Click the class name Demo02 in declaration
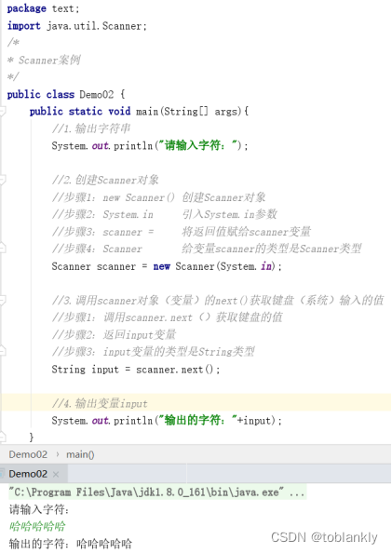 [96, 95]
